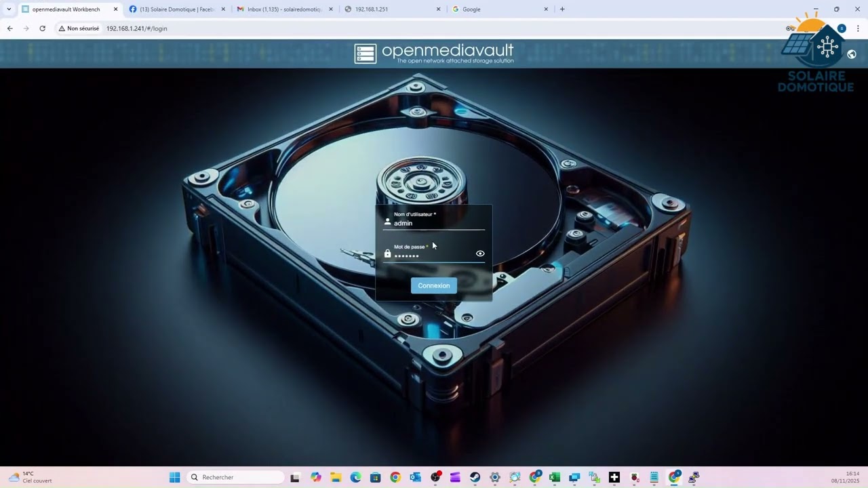Click the address bar URL 192.168.1.241
868x488 pixels.
point(136,28)
